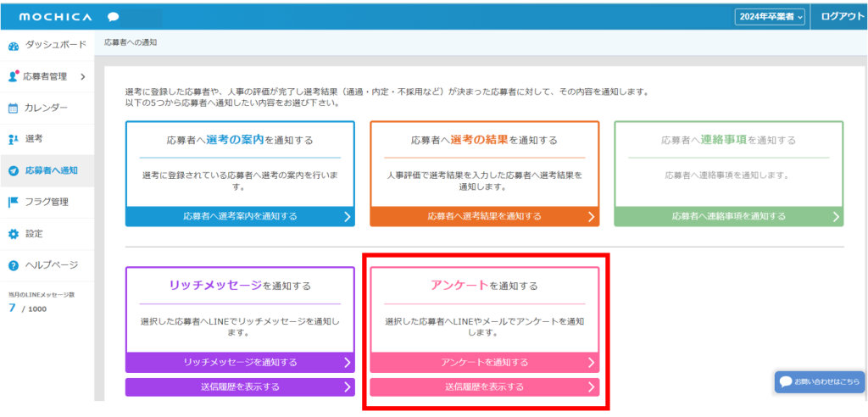Open the ヘルプページ menu item
The height and width of the screenshot is (417, 868).
51,265
